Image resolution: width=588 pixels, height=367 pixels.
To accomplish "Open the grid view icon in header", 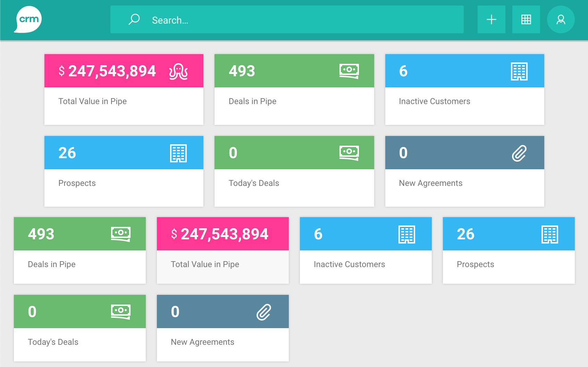I will tap(526, 19).
